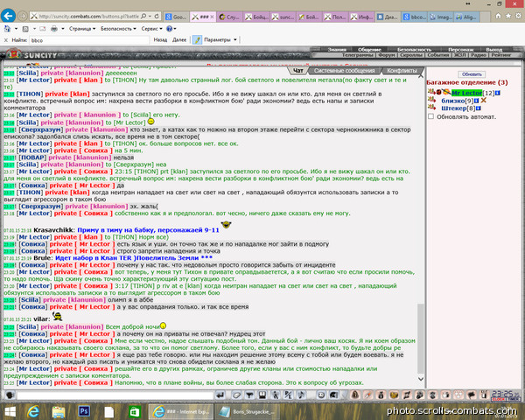Open the Радио submenu link
Image resolution: width=525 pixels, height=420 pixels.
click(x=478, y=55)
